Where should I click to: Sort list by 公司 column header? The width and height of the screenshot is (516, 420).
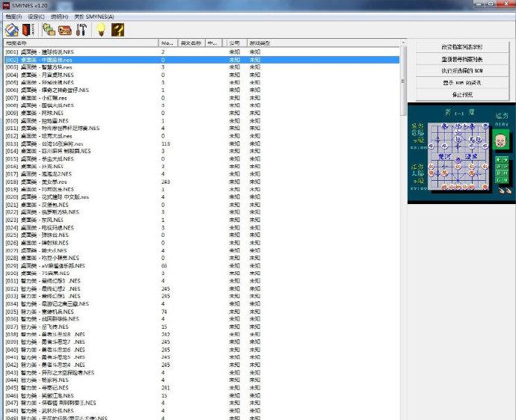click(237, 43)
